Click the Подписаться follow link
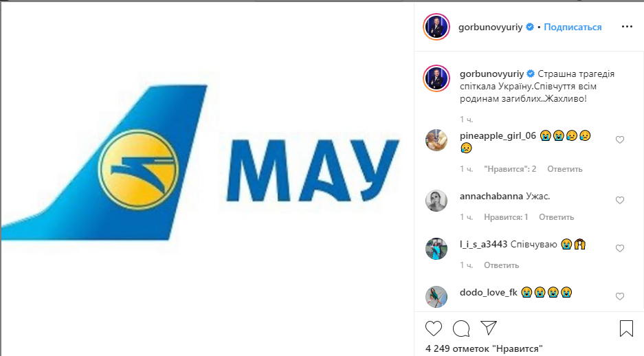 (573, 27)
